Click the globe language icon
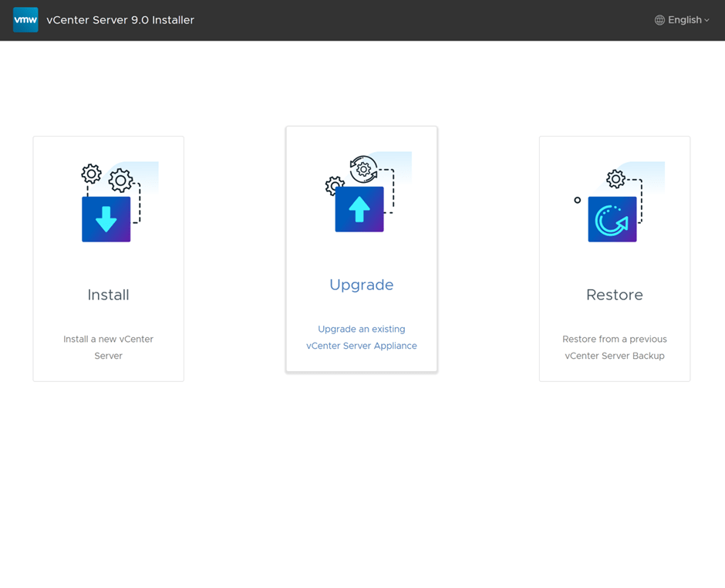725x588 pixels. coord(659,20)
